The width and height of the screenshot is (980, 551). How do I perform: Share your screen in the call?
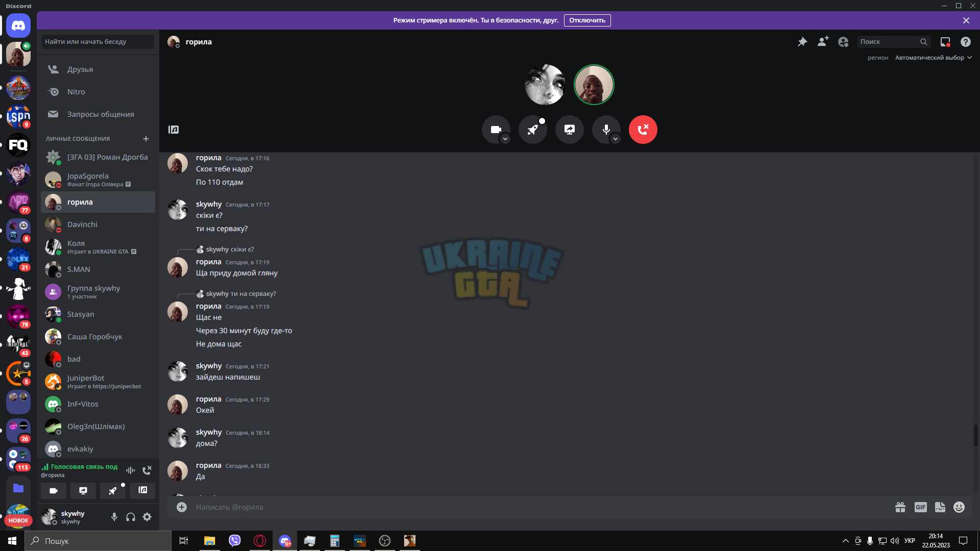click(570, 130)
